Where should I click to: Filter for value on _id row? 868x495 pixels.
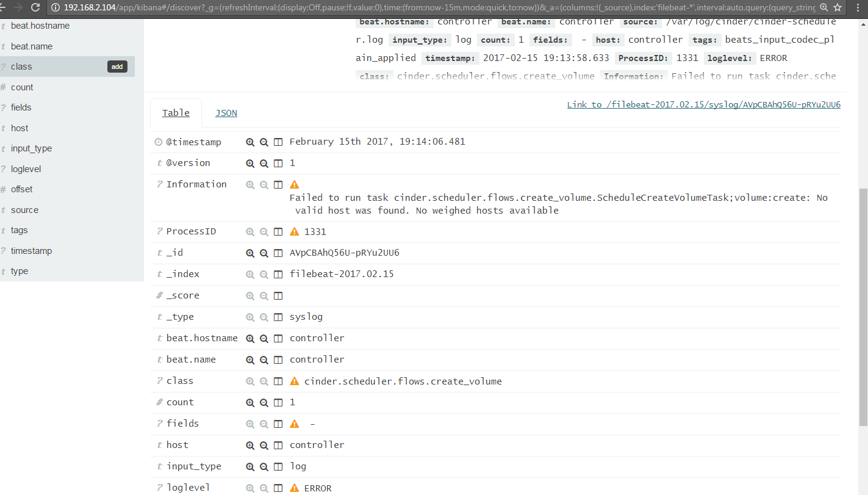click(250, 253)
